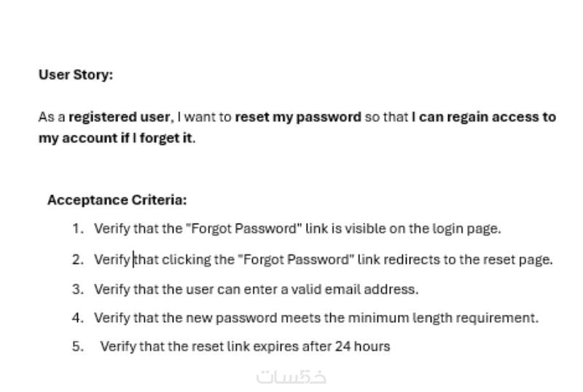Click list number 4 marker
The image size is (583, 392).
[77, 318]
